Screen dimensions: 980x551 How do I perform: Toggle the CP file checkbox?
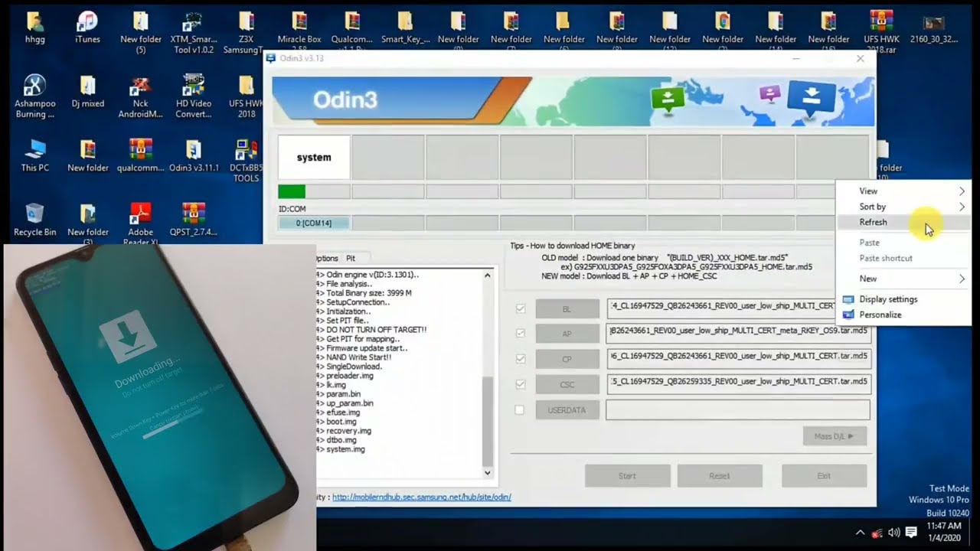click(x=521, y=359)
